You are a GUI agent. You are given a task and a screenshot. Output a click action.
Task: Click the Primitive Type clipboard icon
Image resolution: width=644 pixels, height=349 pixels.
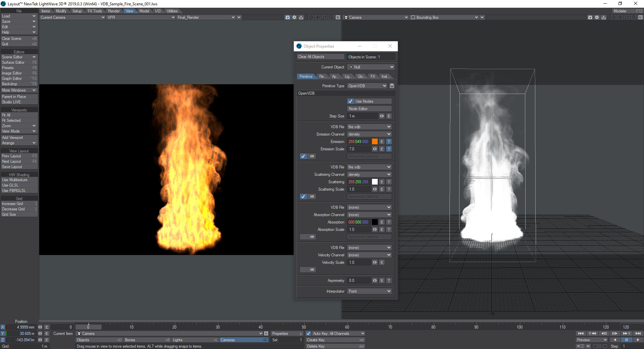pyautogui.click(x=392, y=86)
